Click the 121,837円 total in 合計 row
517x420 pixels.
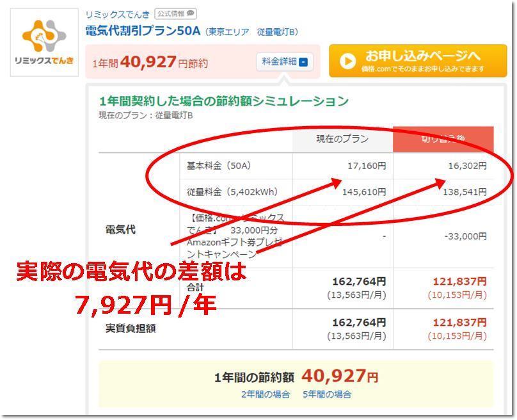coord(459,282)
